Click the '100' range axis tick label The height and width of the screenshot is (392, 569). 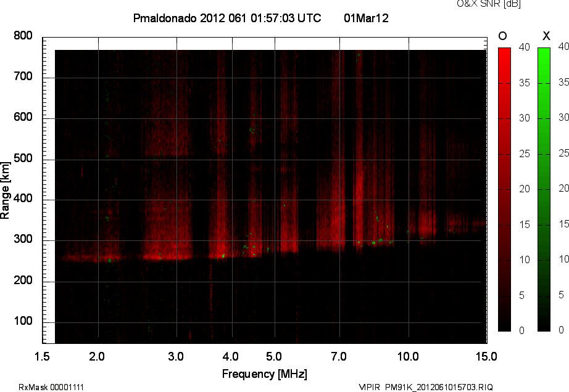23,321
